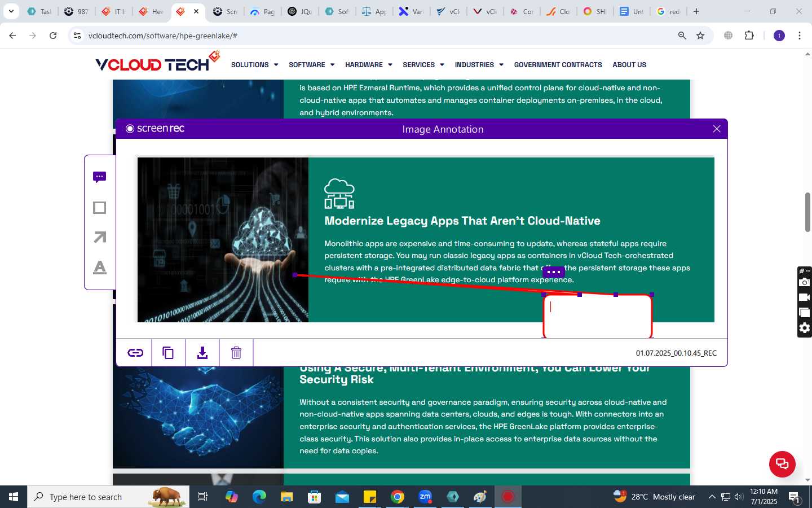Image resolution: width=812 pixels, height=508 pixels.
Task: Select the ScreenRec comment annotation tool
Action: click(x=99, y=177)
